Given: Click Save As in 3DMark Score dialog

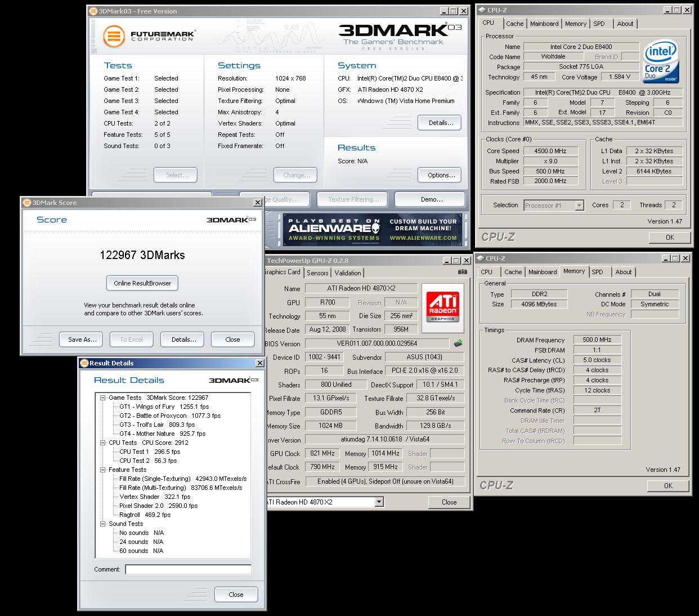Looking at the screenshot, I should coord(82,340).
